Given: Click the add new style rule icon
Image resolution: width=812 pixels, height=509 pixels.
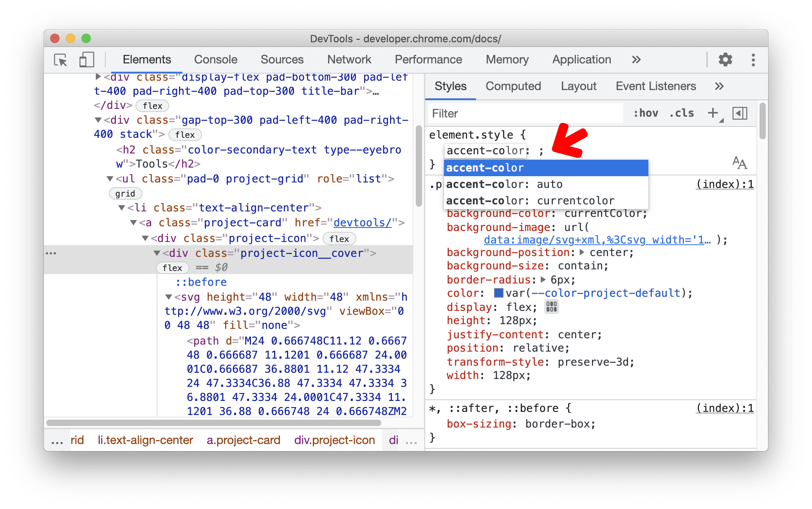Looking at the screenshot, I should pos(712,113).
